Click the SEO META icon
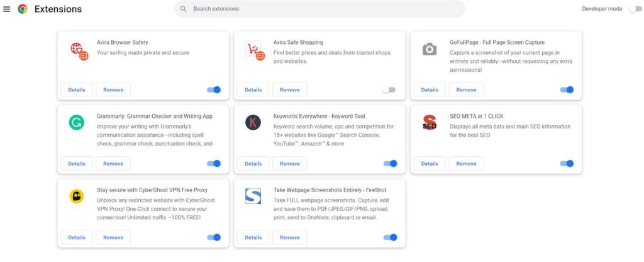This screenshot has width=644, height=262. [430, 123]
